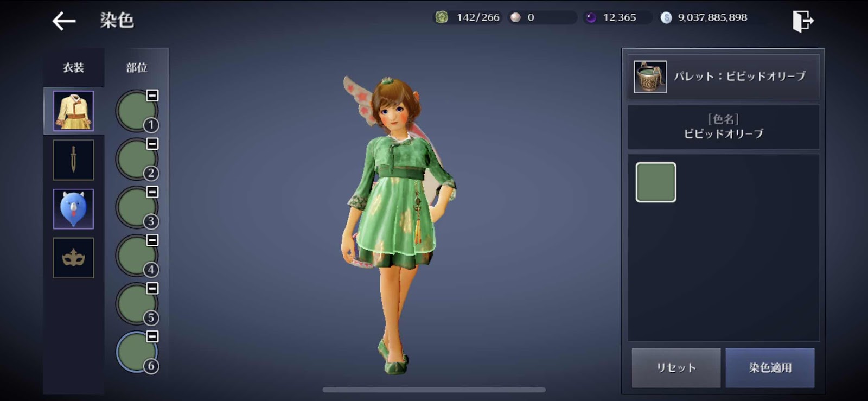Remove dye from part 5 minus button
The image size is (868, 401).
pyautogui.click(x=152, y=288)
